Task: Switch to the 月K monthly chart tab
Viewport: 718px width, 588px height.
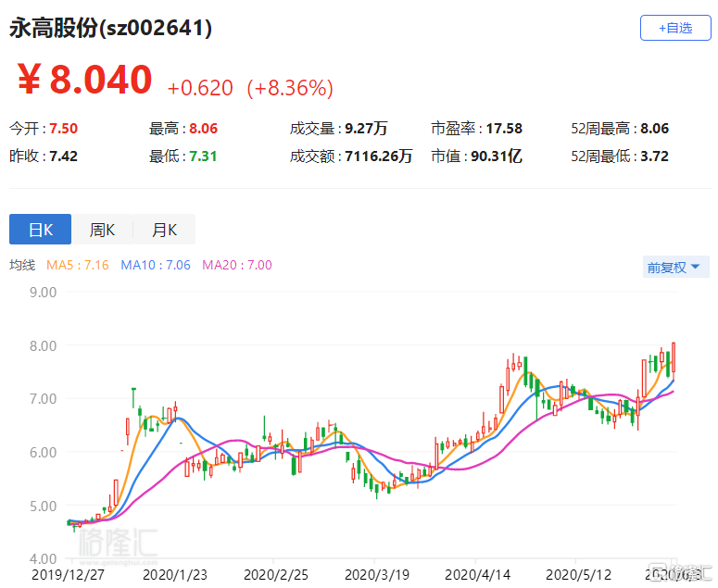Action: coord(164,230)
